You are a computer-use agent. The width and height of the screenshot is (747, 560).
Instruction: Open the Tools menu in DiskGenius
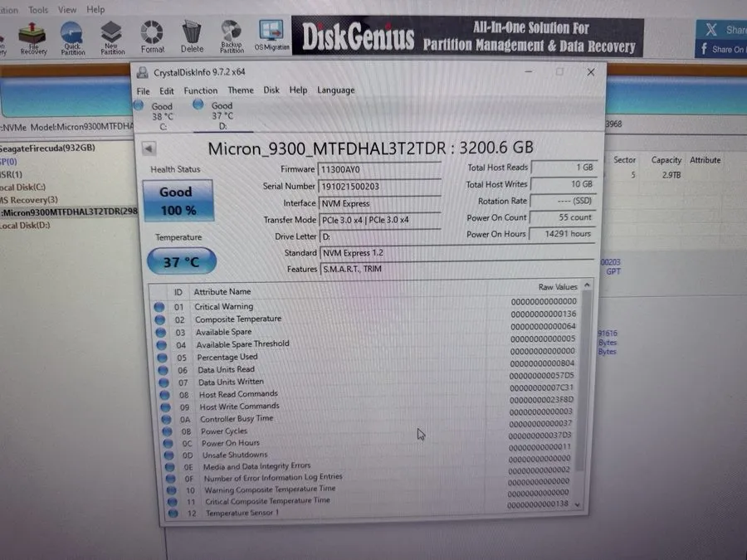click(38, 9)
